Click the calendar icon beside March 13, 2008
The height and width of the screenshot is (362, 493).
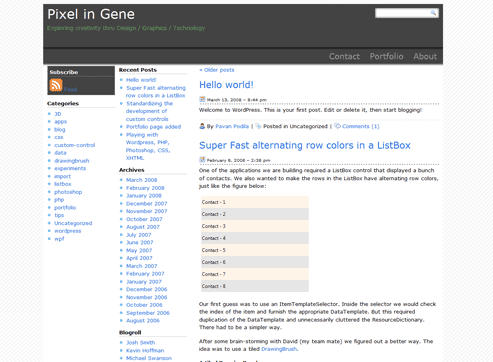point(202,99)
